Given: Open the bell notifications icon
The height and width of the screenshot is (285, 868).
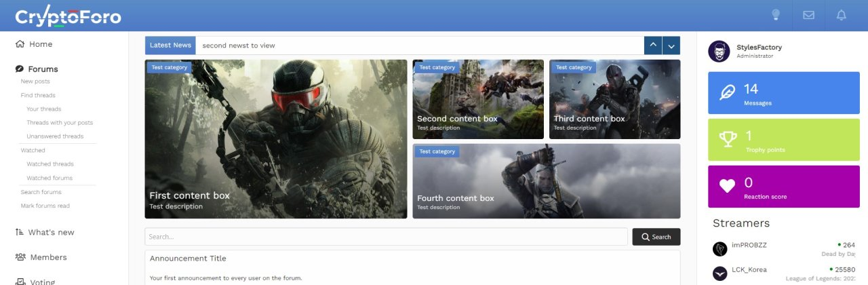Looking at the screenshot, I should click(842, 15).
